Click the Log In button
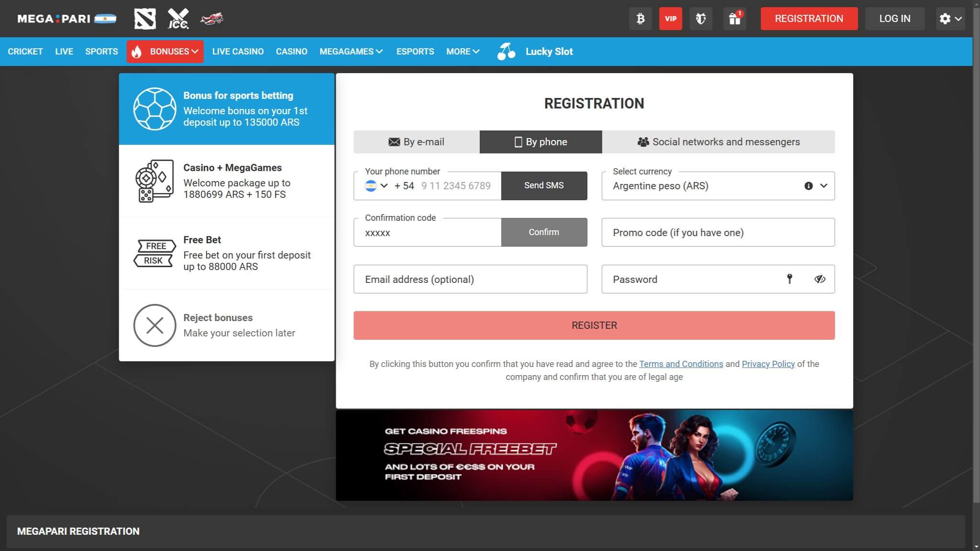Viewport: 980px width, 551px height. [x=895, y=19]
